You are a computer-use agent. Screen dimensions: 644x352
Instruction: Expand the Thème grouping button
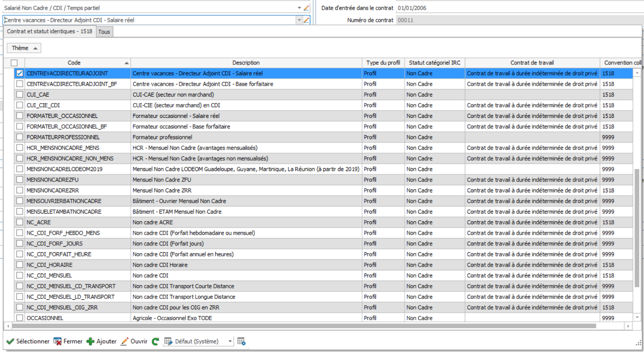click(24, 48)
